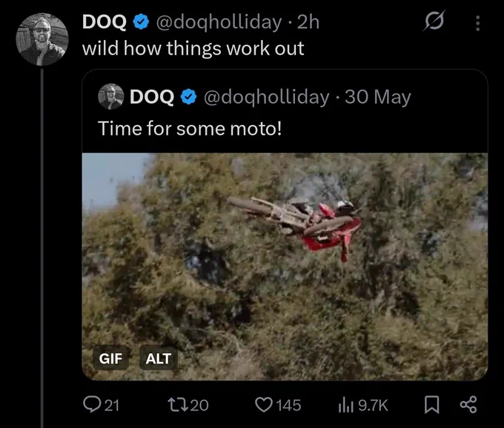Open the @doqholliday handle in the main tweet
This screenshot has height=428, width=504.
pyautogui.click(x=219, y=22)
